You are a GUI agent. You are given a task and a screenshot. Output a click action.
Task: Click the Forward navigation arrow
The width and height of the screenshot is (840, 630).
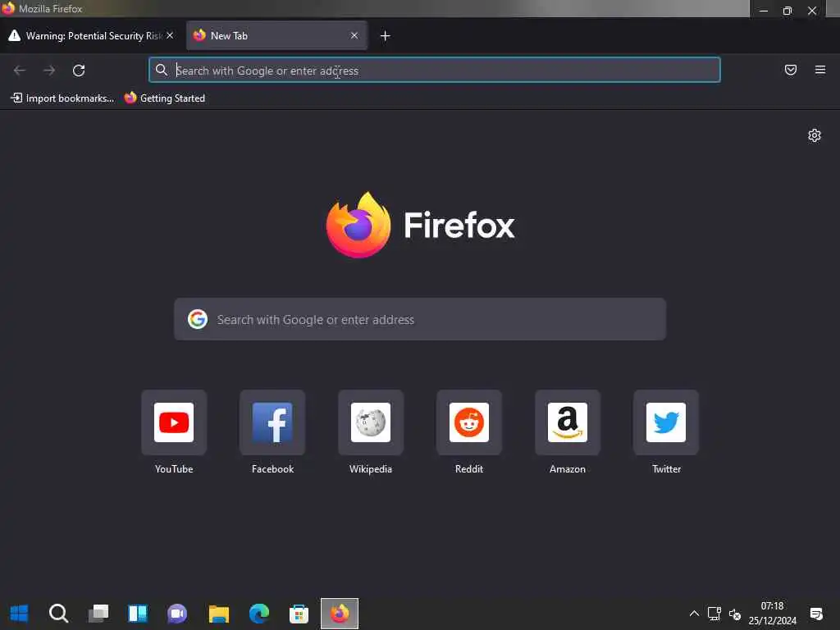[49, 71]
